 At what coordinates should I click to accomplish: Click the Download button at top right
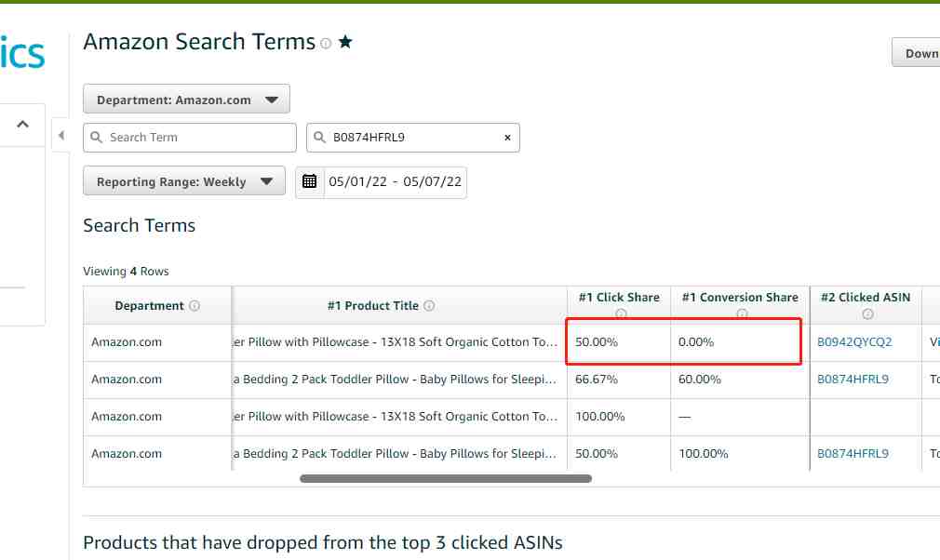916,53
